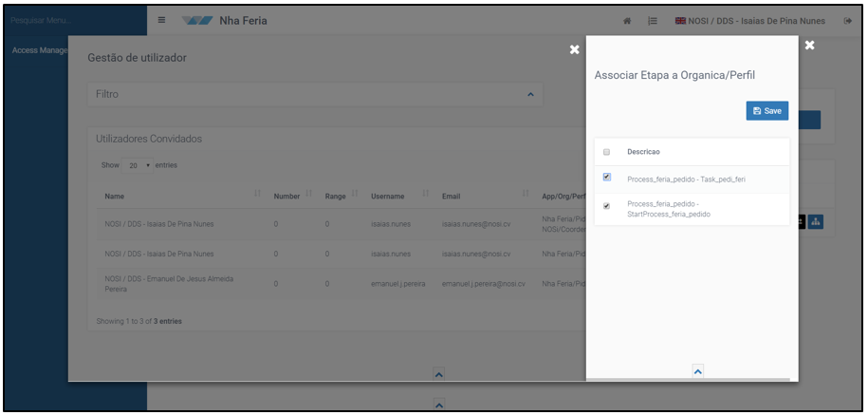
Task: Close the Gestão de utilizador dialog
Action: (575, 50)
